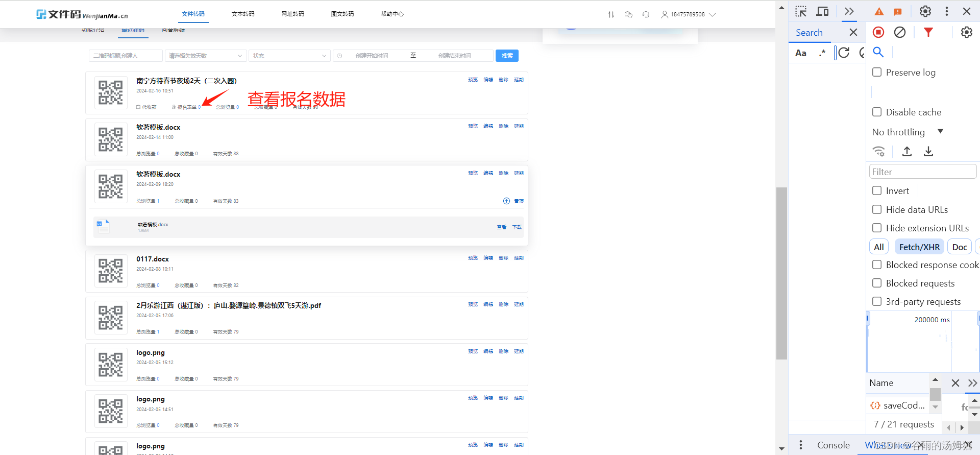Open the 状态 dropdown

click(289, 56)
